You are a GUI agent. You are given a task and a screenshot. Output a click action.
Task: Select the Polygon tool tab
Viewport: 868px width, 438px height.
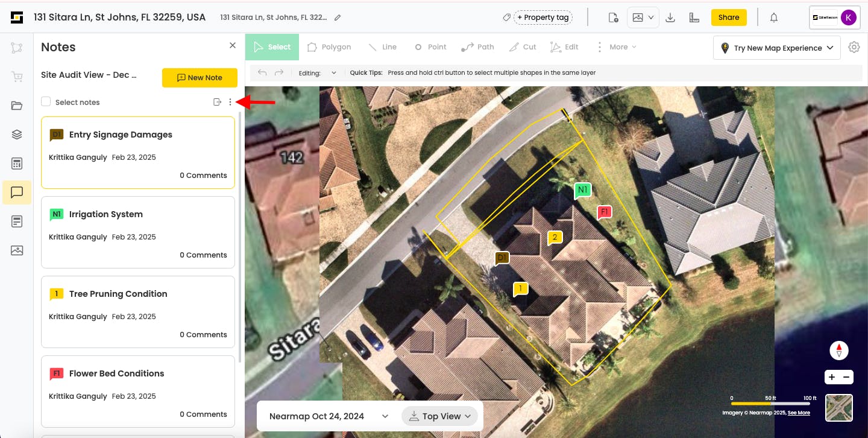coord(329,47)
